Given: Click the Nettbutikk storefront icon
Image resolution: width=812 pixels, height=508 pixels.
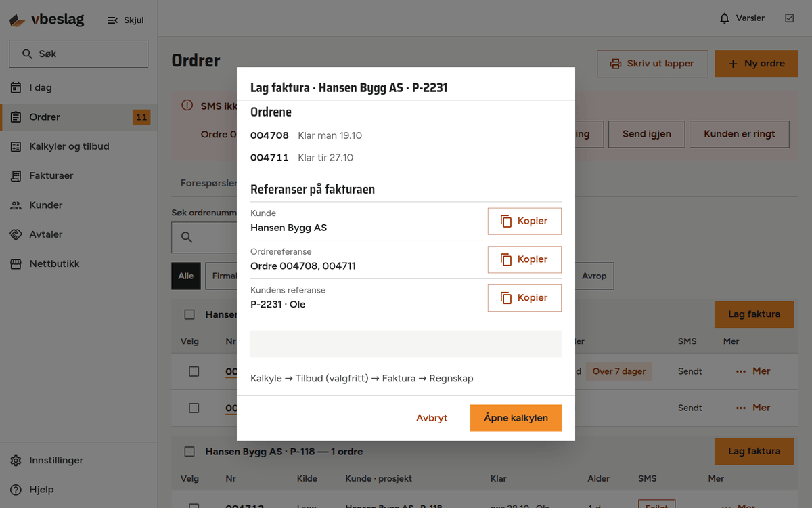Looking at the screenshot, I should pyautogui.click(x=16, y=263).
